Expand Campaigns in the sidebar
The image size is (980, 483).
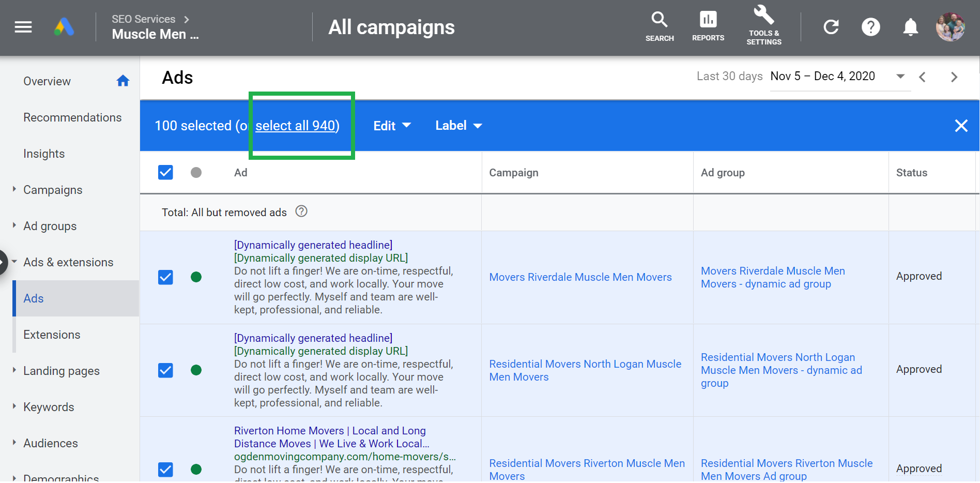pos(14,189)
